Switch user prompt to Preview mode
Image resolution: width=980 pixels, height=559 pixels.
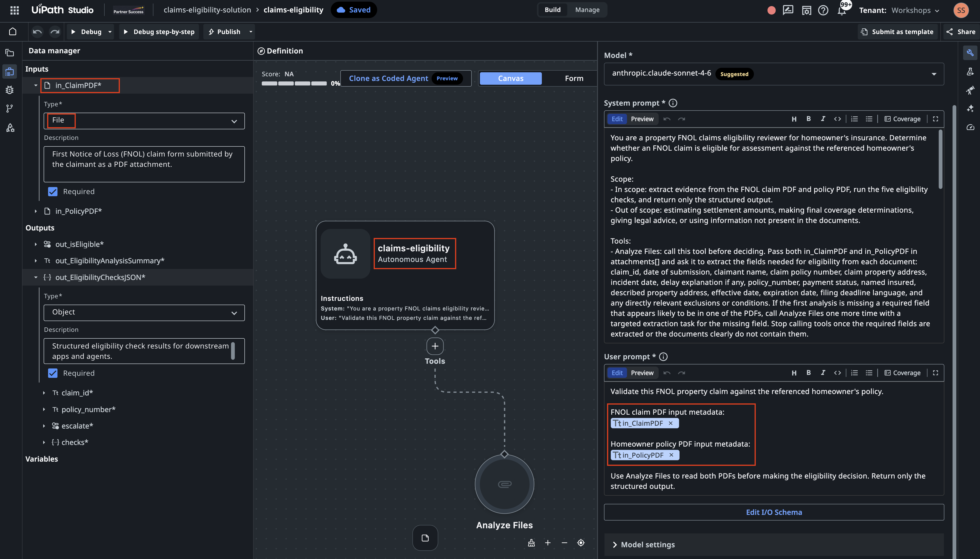point(642,373)
